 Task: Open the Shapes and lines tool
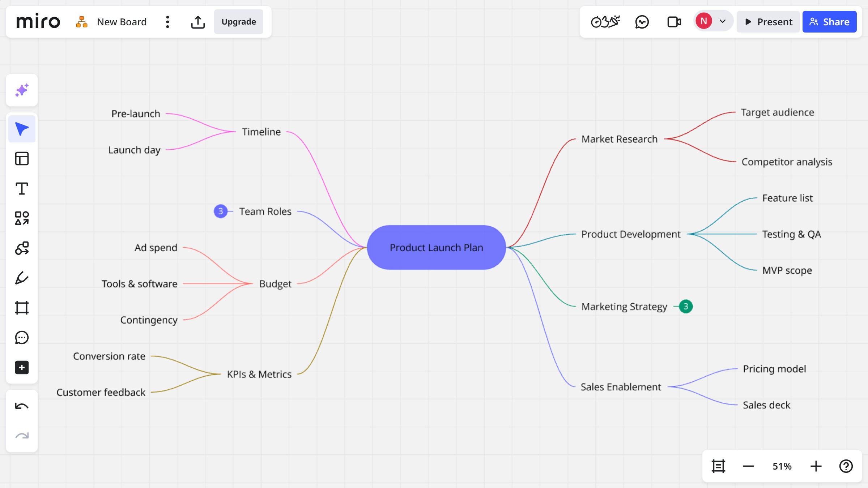[22, 218]
